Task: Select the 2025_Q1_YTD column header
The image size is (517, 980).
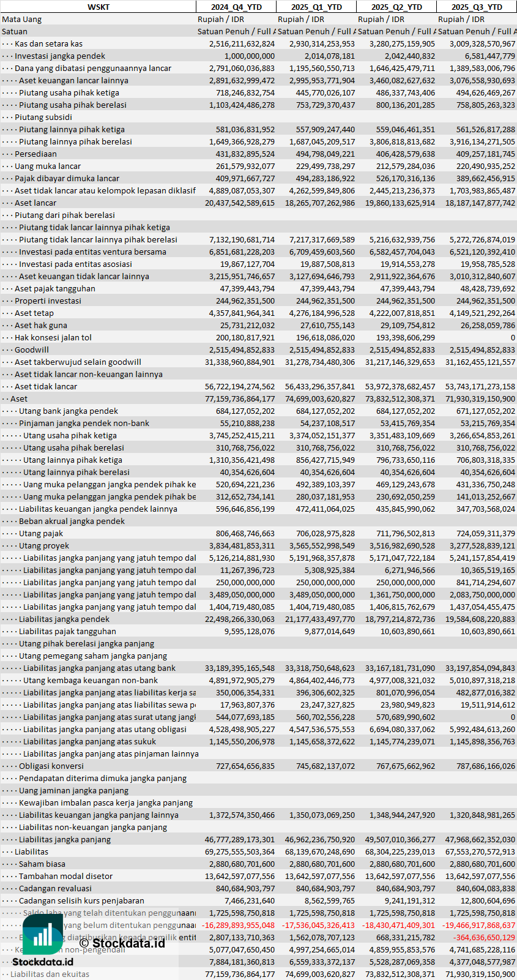Action: (x=316, y=7)
